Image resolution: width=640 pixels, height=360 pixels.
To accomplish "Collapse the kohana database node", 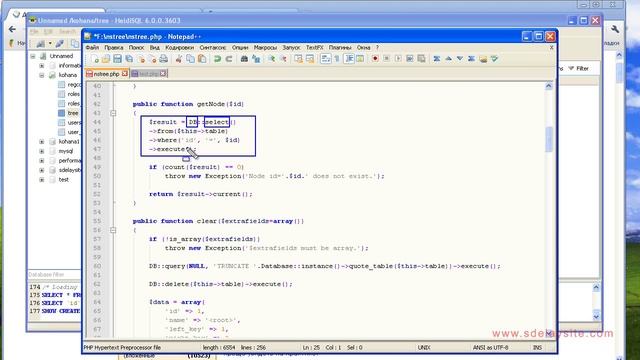I will [42, 75].
